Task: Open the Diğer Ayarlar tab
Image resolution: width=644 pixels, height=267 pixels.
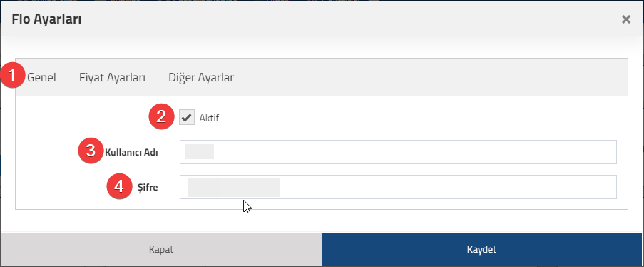Action: pos(201,77)
